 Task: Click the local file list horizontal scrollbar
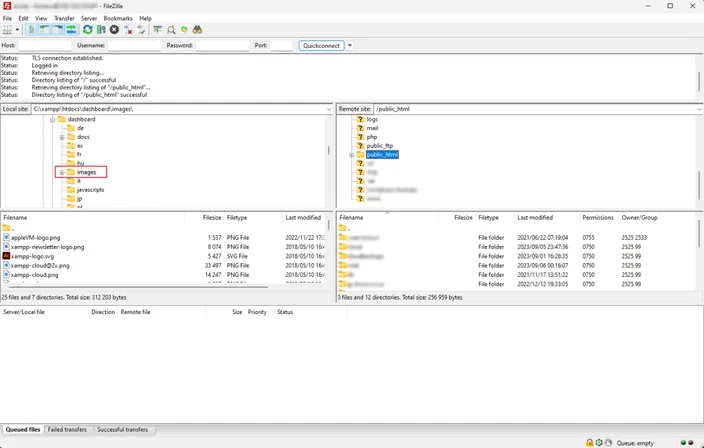click(139, 286)
